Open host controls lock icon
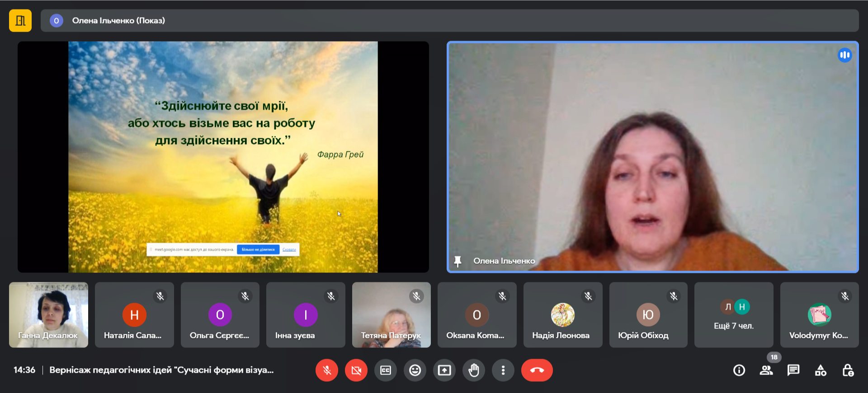Screen dimensions: 868x393 (848, 370)
